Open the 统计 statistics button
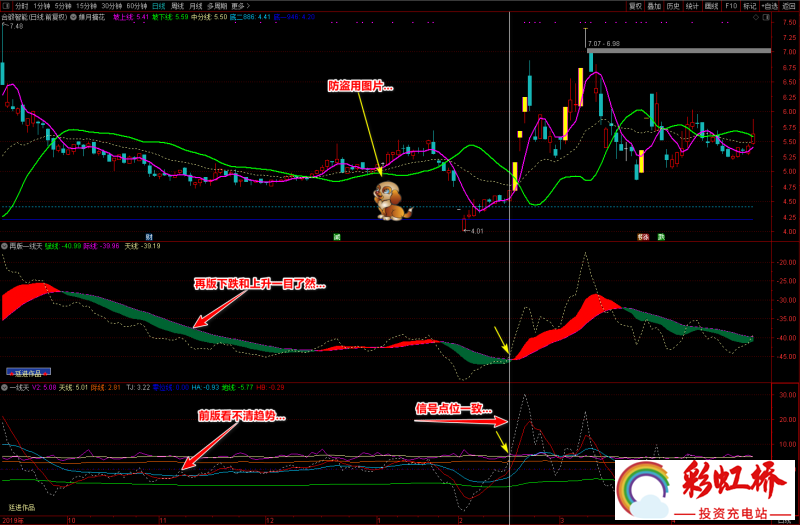Viewport: 800px width, 525px height. tap(692, 6)
